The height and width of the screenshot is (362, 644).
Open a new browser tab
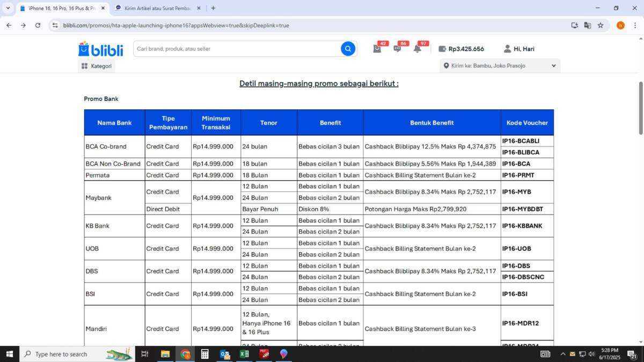213,8
